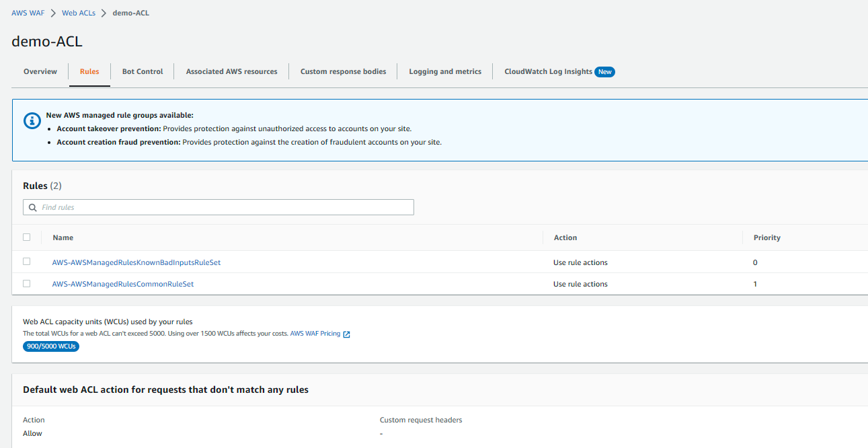The height and width of the screenshot is (448, 868).
Task: Go to AWS WAF in the breadcrumb
Action: (28, 13)
